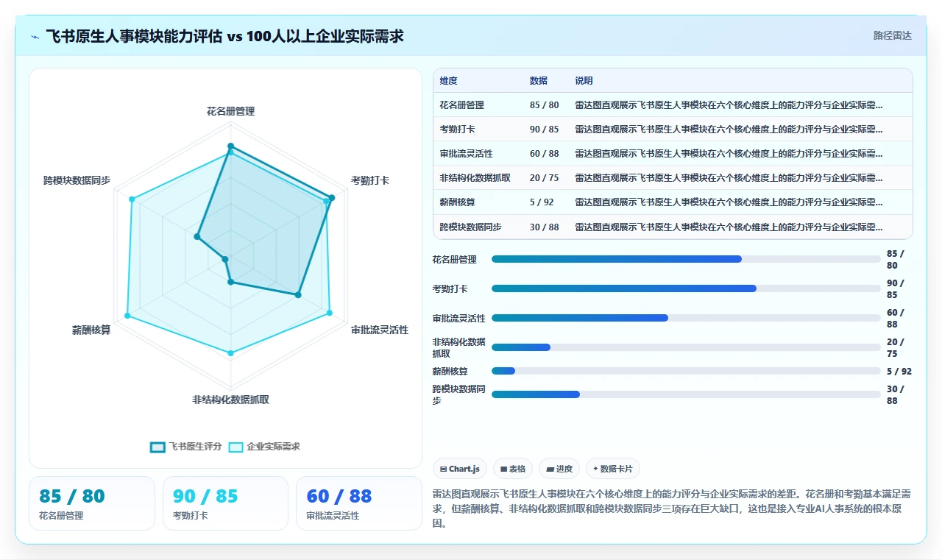Screen dimensions: 942x560
Task: Click the 花名册管理 radar axis label
Action: coord(230,111)
